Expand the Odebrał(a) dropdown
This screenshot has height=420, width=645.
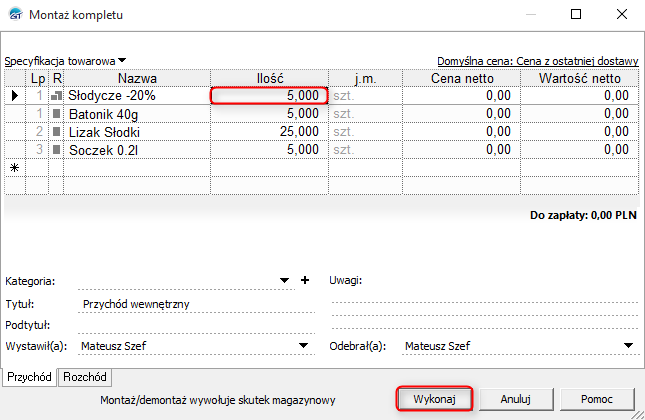point(628,346)
